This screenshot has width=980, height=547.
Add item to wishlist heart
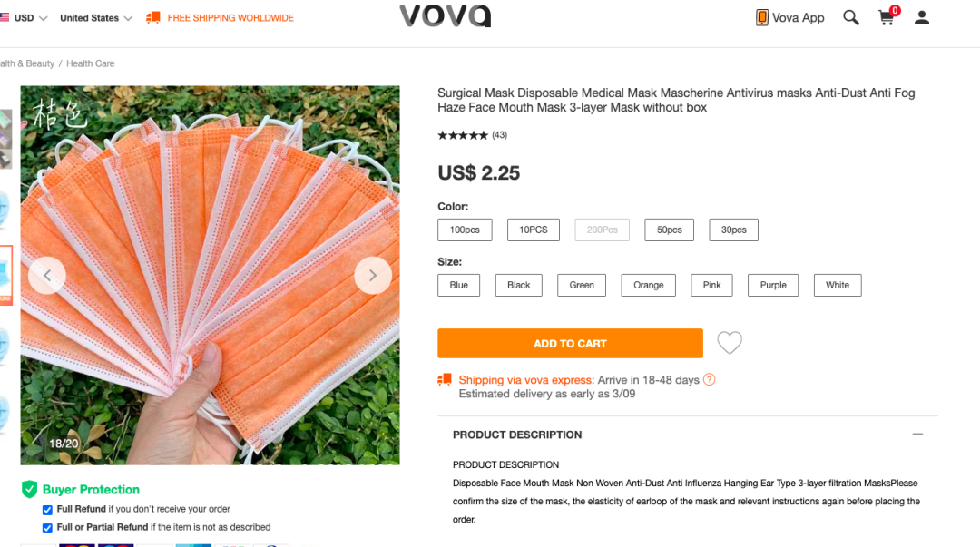click(730, 342)
